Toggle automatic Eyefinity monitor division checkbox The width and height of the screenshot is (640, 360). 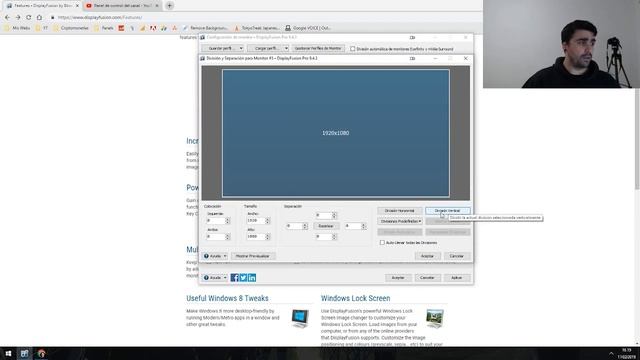353,49
